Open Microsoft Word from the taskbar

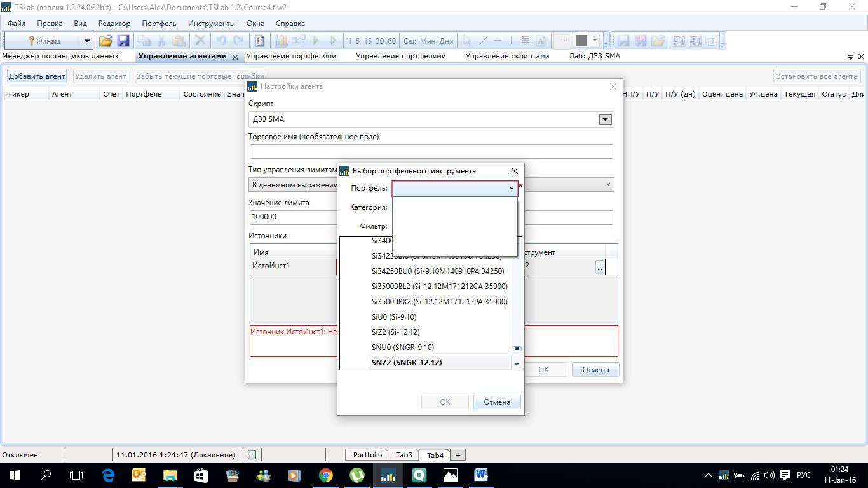coord(480,475)
